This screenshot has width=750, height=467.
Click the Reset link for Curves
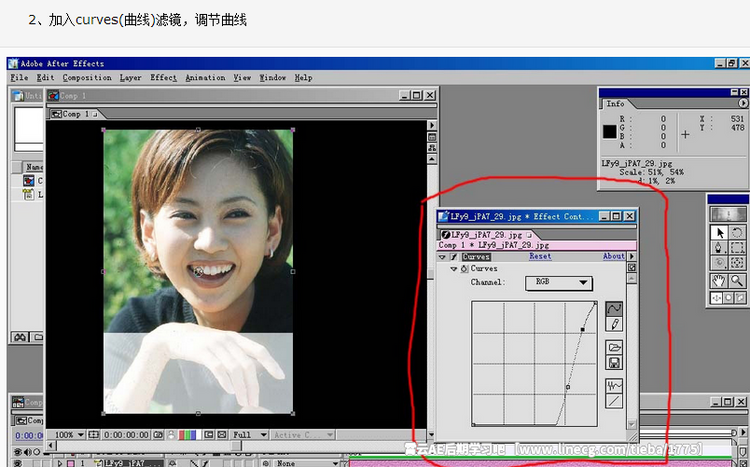pos(540,256)
